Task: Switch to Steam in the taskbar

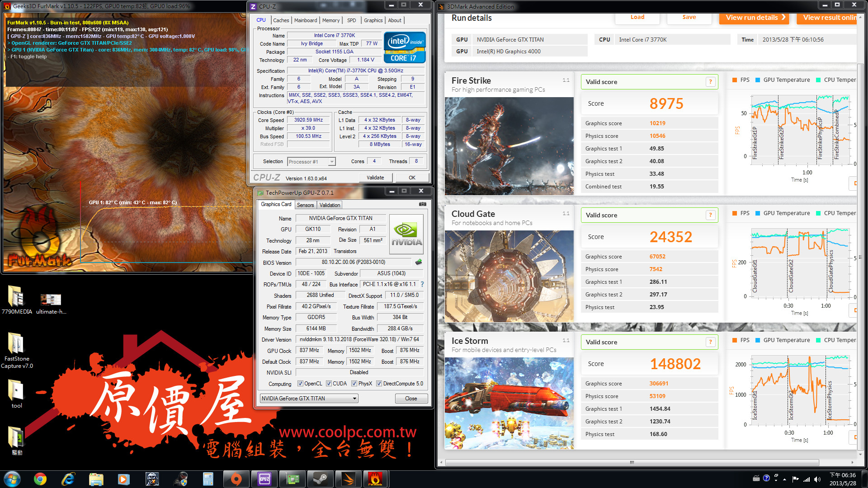Action: [320, 479]
